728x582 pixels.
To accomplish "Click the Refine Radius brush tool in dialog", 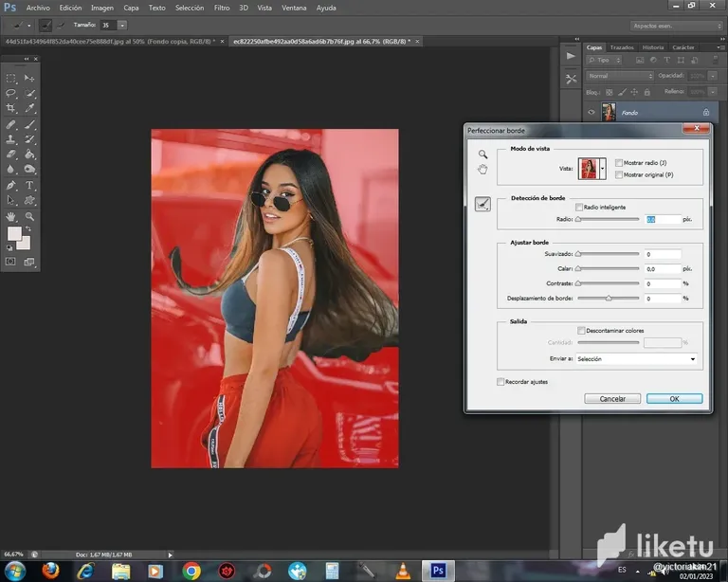I will pos(482,204).
